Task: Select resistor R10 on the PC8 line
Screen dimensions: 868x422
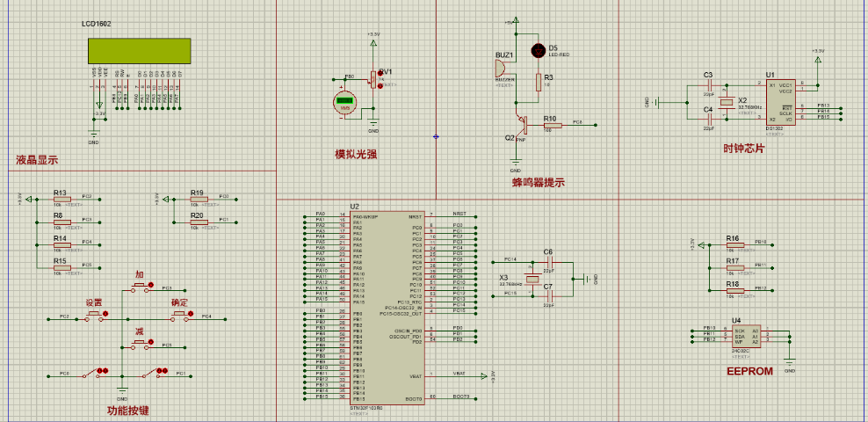Action: pos(552,125)
